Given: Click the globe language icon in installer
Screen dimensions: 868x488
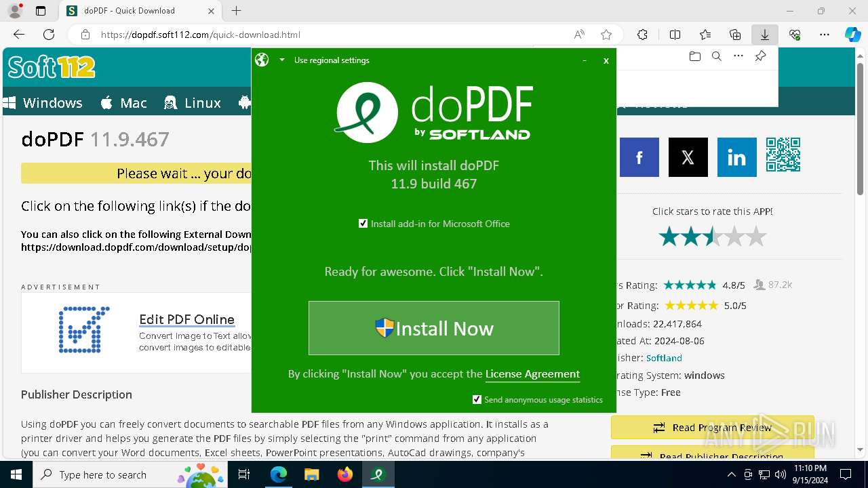Looking at the screenshot, I should tap(262, 60).
